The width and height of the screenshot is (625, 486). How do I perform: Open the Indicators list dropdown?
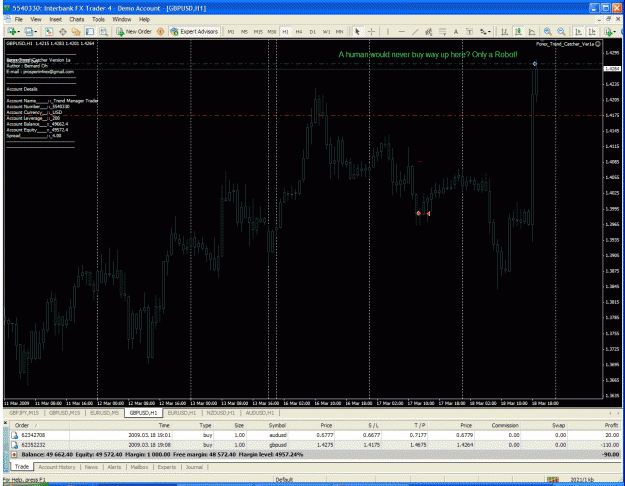click(610, 31)
